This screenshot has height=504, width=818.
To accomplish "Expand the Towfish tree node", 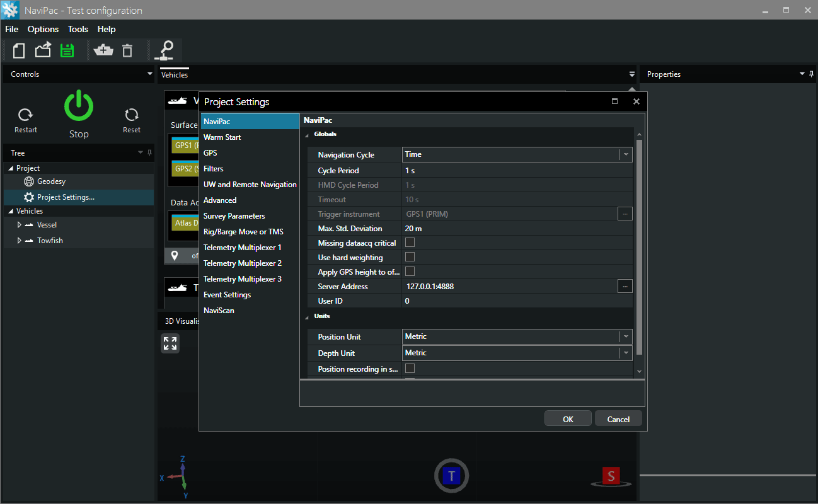I will 20,241.
